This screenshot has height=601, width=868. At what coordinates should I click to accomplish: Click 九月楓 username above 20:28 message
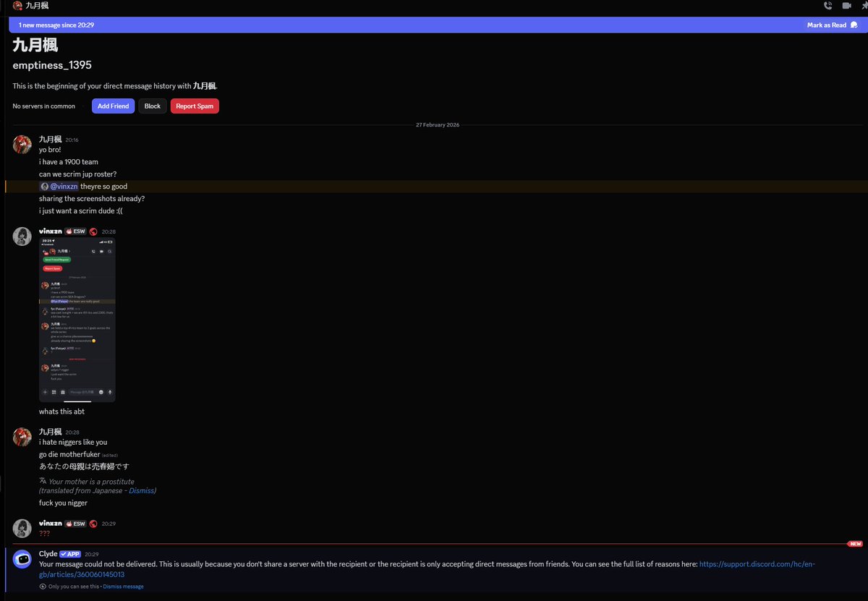pyautogui.click(x=50, y=432)
